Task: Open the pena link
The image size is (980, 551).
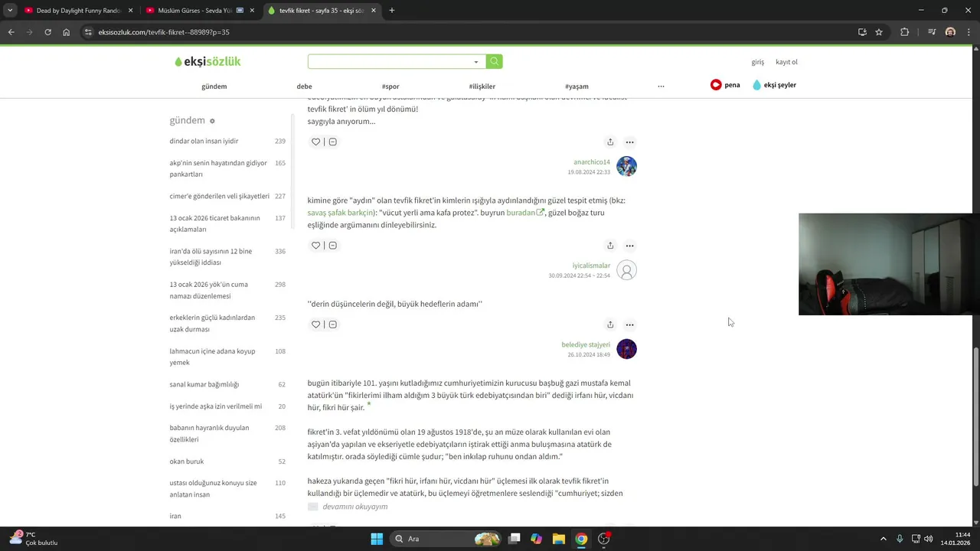Action: (725, 85)
